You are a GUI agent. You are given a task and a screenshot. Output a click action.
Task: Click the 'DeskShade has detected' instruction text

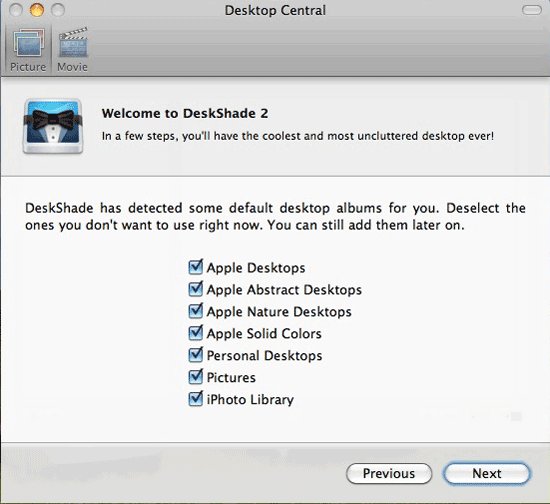pyautogui.click(x=275, y=216)
